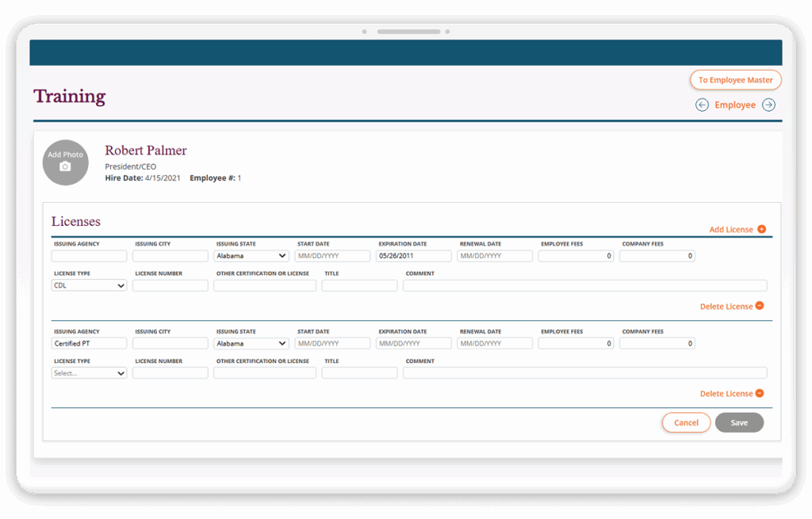The image size is (812, 519).
Task: Click the Start Date field on the first license
Action: 332,255
